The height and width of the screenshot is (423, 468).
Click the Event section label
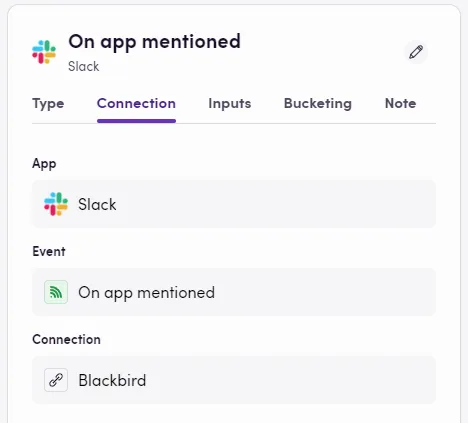[x=49, y=251]
